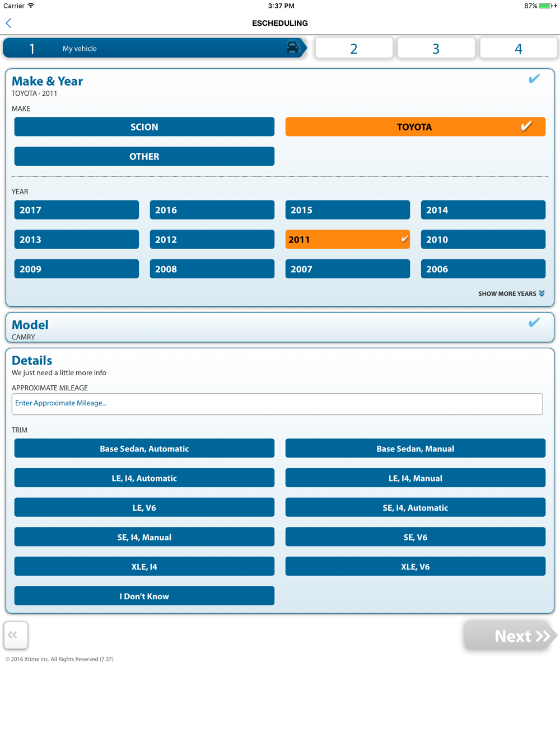Choose LE, V6 trim
Image resolution: width=560 pixels, height=747 pixels.
pos(144,507)
